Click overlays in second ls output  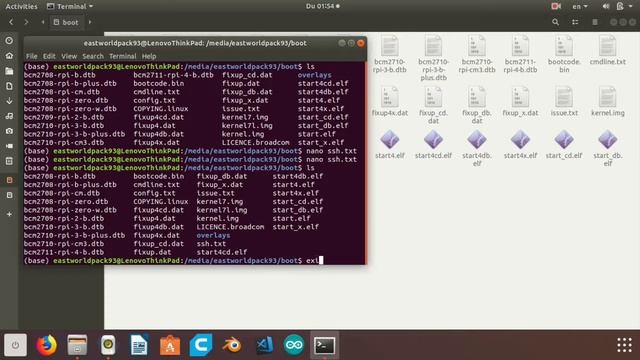click(213, 236)
